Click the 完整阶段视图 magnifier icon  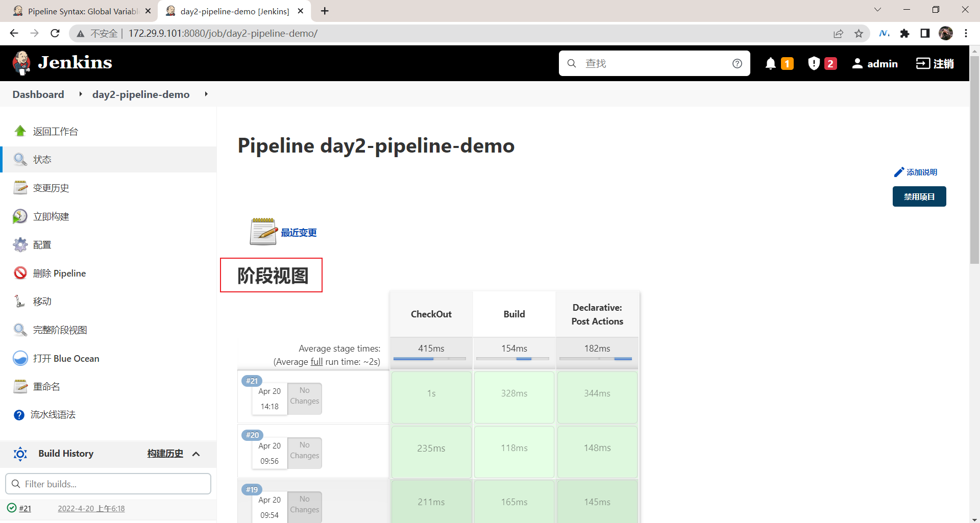click(20, 330)
